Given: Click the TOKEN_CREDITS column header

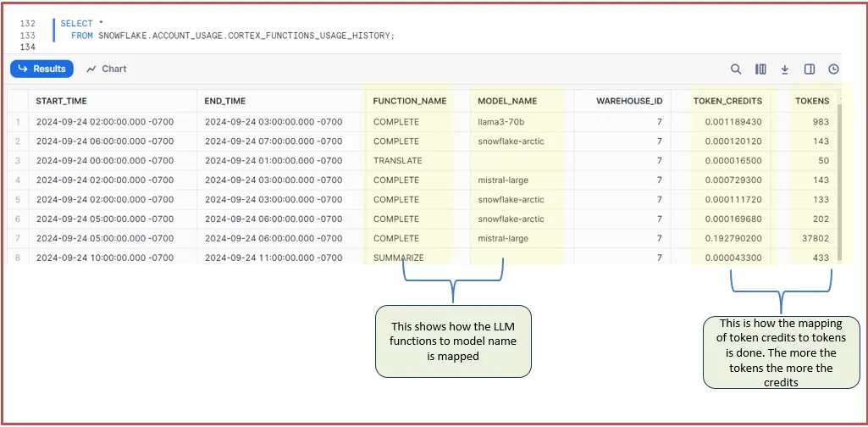Looking at the screenshot, I should pos(727,101).
